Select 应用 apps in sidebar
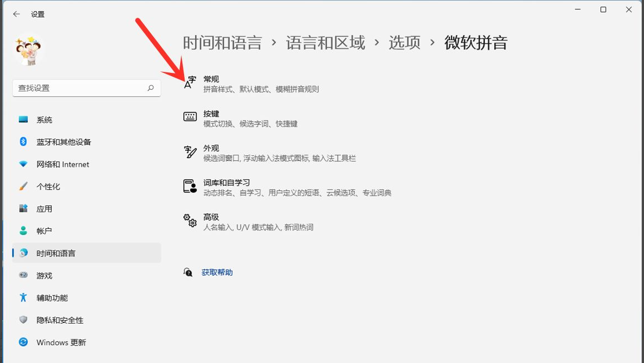Screen dimensions: 644x363 click(x=44, y=209)
